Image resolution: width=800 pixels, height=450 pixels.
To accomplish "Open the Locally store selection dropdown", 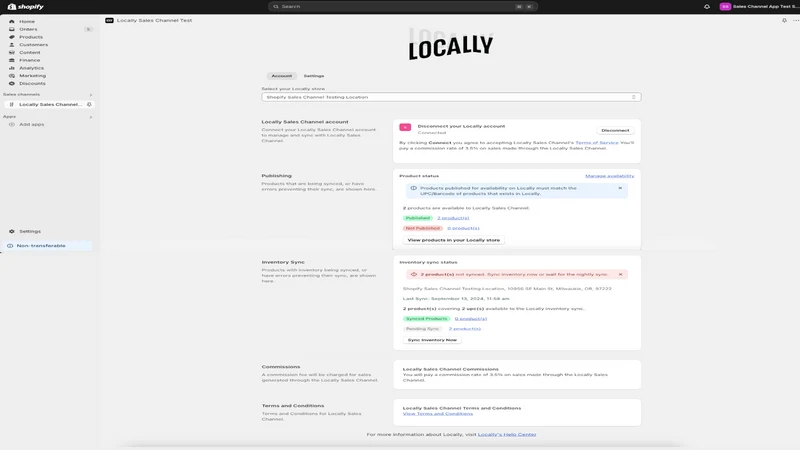I will (x=451, y=97).
